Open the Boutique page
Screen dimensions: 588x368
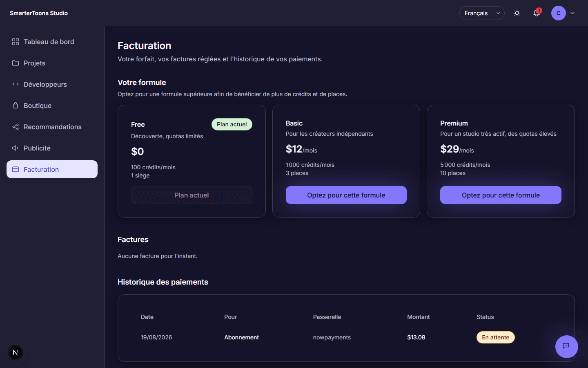[x=52, y=105]
